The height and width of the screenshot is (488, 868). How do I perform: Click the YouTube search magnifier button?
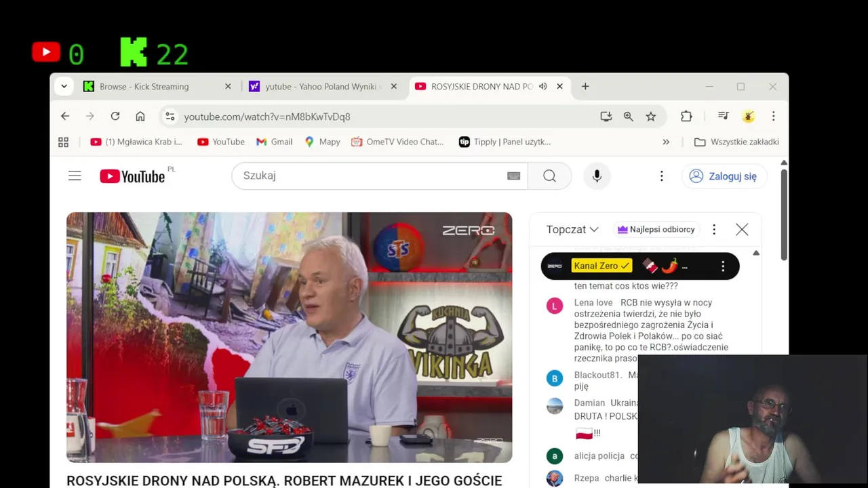(x=550, y=176)
